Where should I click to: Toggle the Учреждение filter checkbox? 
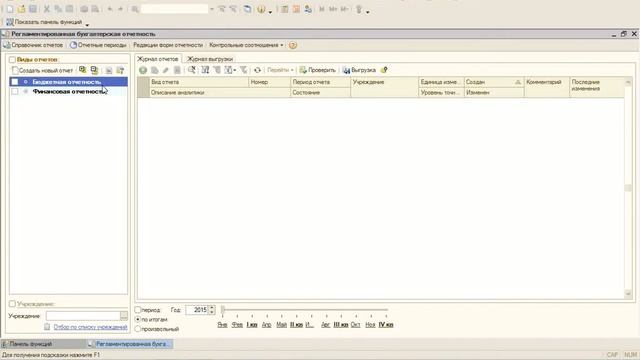point(12,304)
